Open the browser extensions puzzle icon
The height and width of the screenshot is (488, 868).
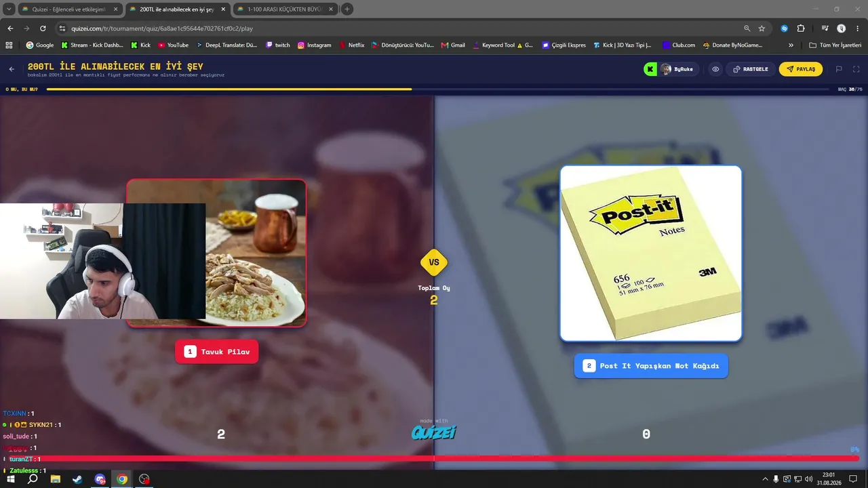(x=801, y=28)
